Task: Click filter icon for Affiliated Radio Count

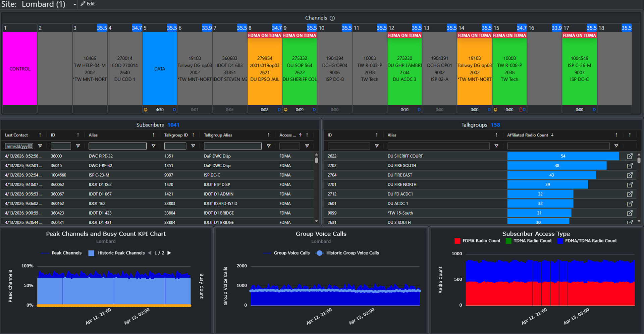Action: click(616, 146)
